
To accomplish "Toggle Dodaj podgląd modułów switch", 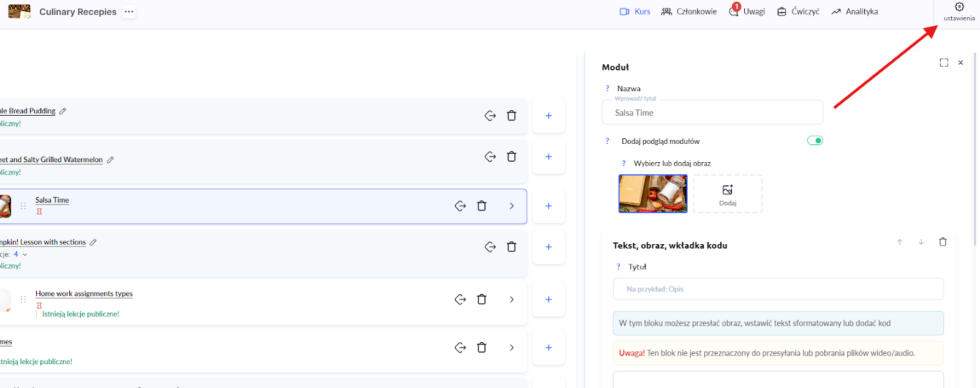I will click(x=815, y=141).
